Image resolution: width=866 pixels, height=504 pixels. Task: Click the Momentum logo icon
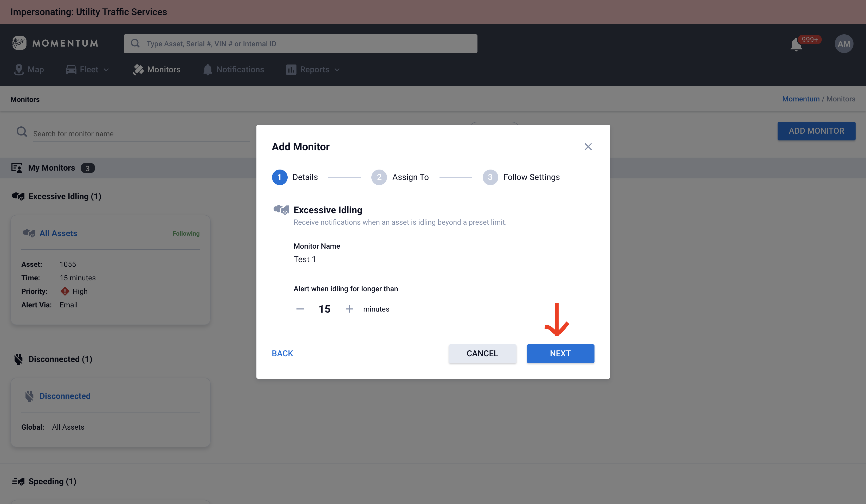coord(19,43)
